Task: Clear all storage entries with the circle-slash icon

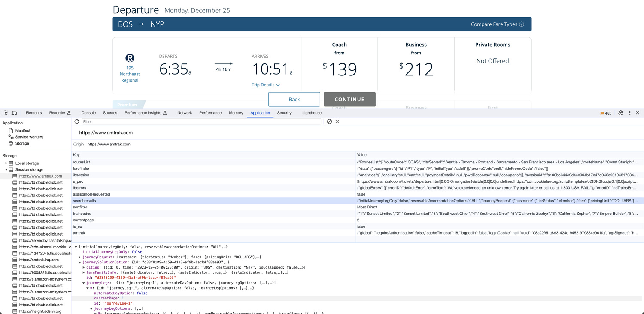Action: (x=329, y=121)
